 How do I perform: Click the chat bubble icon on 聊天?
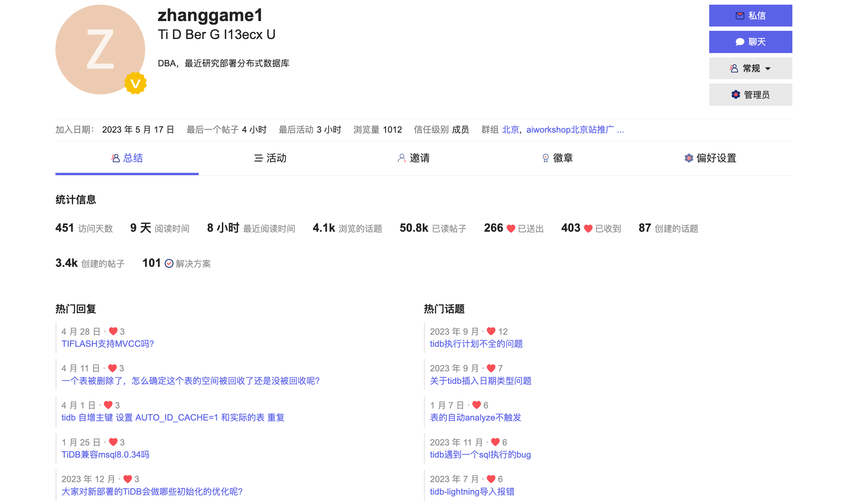(x=740, y=42)
